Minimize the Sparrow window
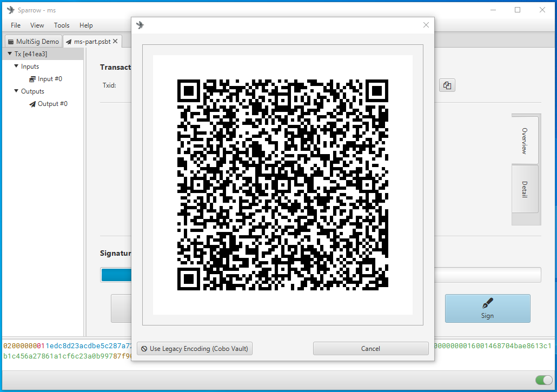The width and height of the screenshot is (557, 392). click(x=493, y=10)
